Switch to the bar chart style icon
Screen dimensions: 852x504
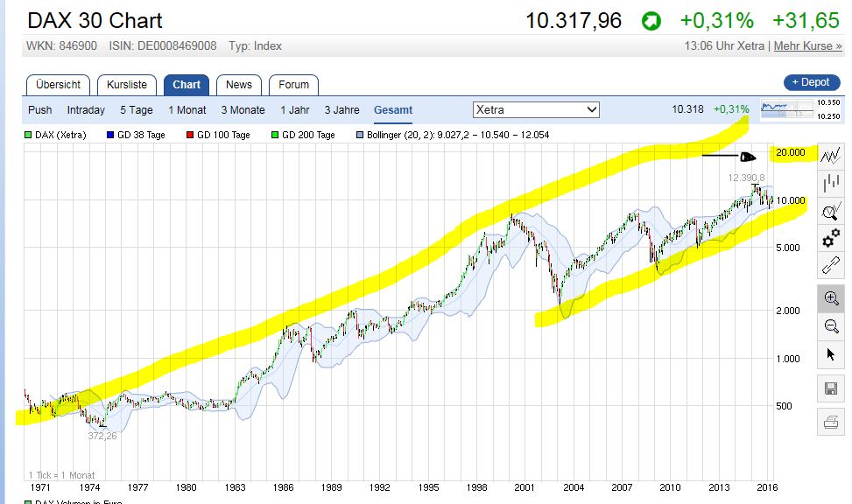pyautogui.click(x=831, y=184)
